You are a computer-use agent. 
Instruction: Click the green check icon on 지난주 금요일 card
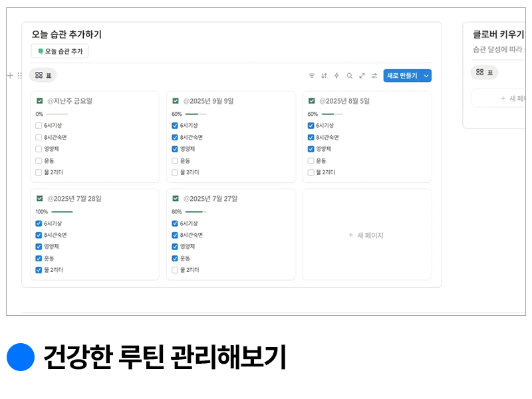40,101
